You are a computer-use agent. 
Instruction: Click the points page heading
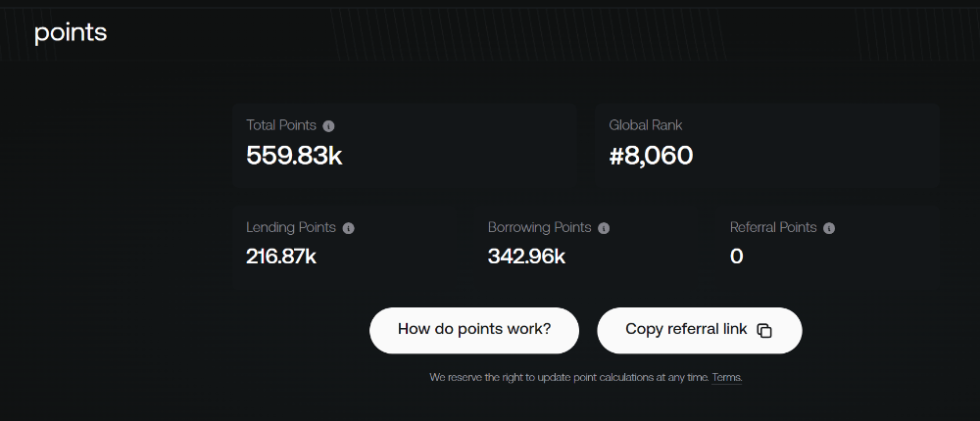tap(71, 33)
